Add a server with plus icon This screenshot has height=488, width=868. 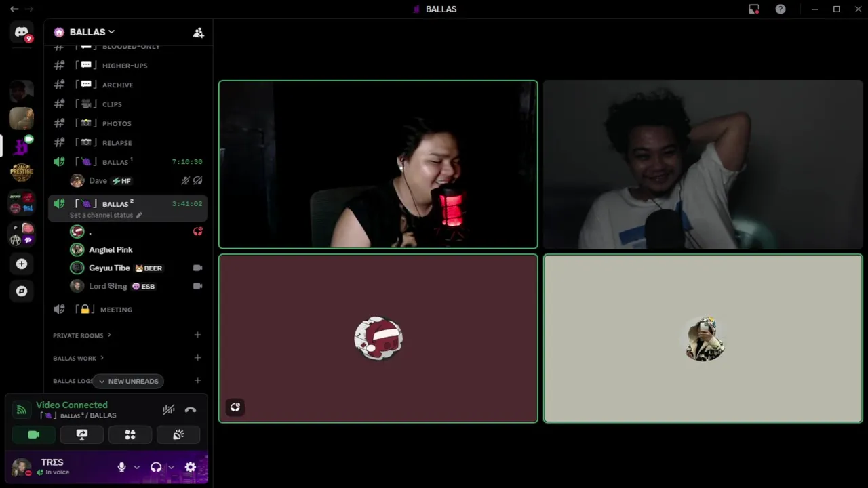click(22, 264)
